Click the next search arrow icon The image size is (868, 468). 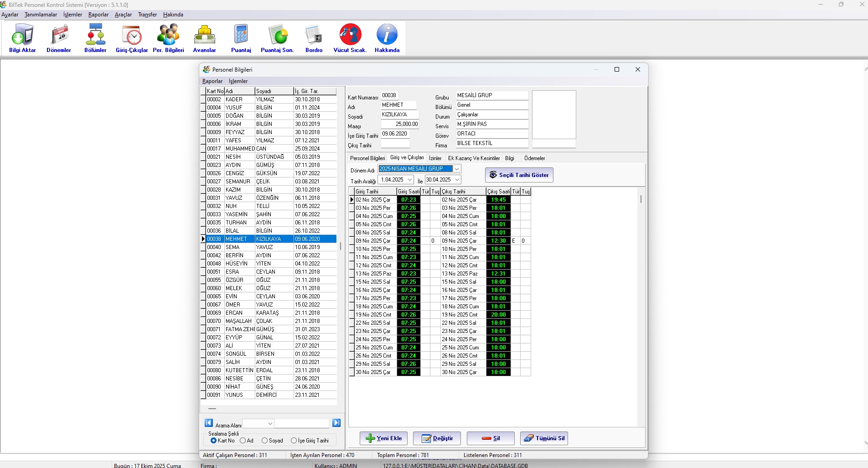pos(336,423)
